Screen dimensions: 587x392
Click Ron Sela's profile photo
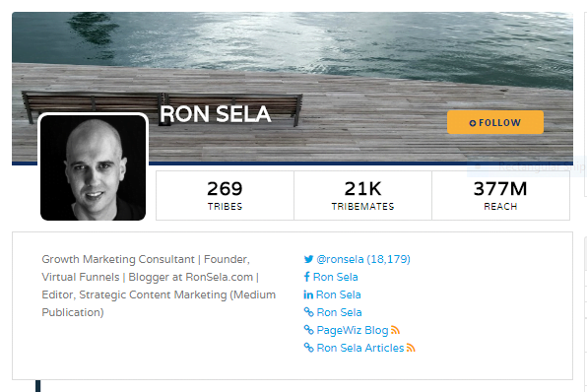click(x=93, y=167)
